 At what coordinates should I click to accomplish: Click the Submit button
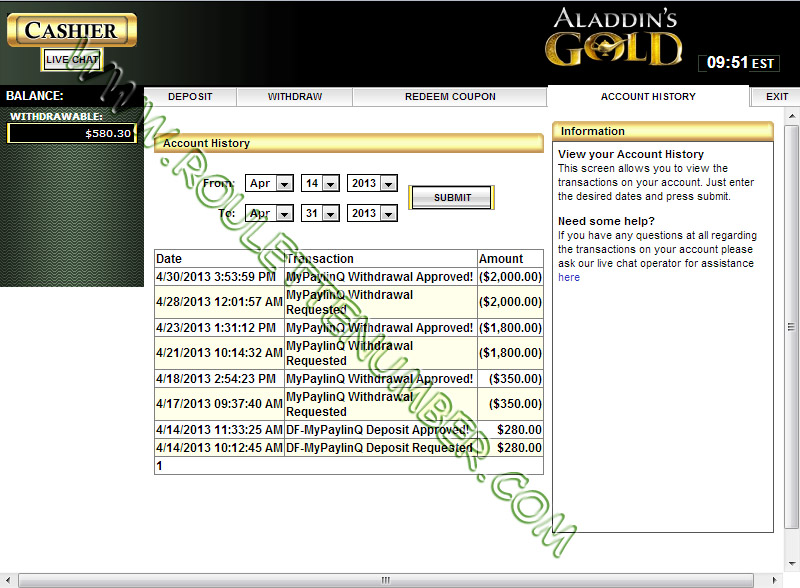click(452, 198)
